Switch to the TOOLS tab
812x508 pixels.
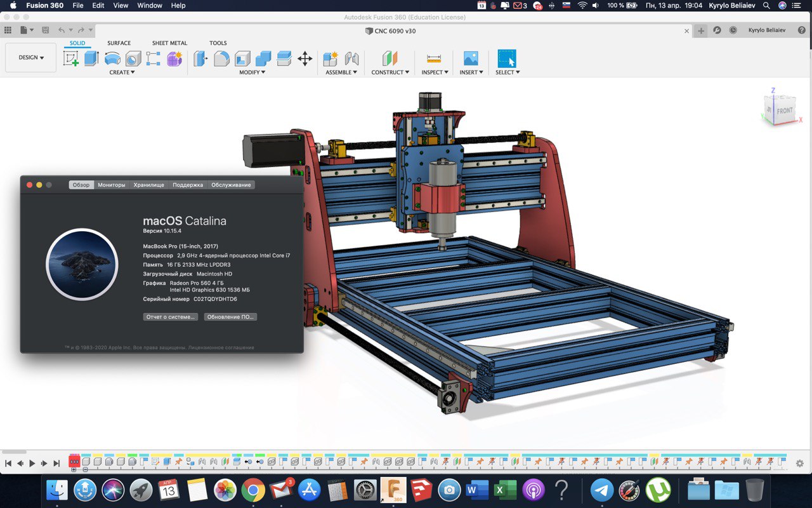(218, 43)
